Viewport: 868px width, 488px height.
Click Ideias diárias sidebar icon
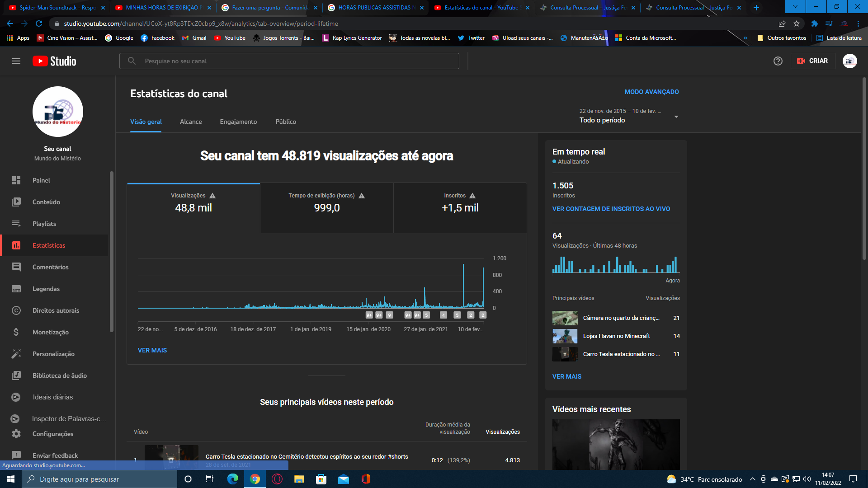(x=16, y=397)
